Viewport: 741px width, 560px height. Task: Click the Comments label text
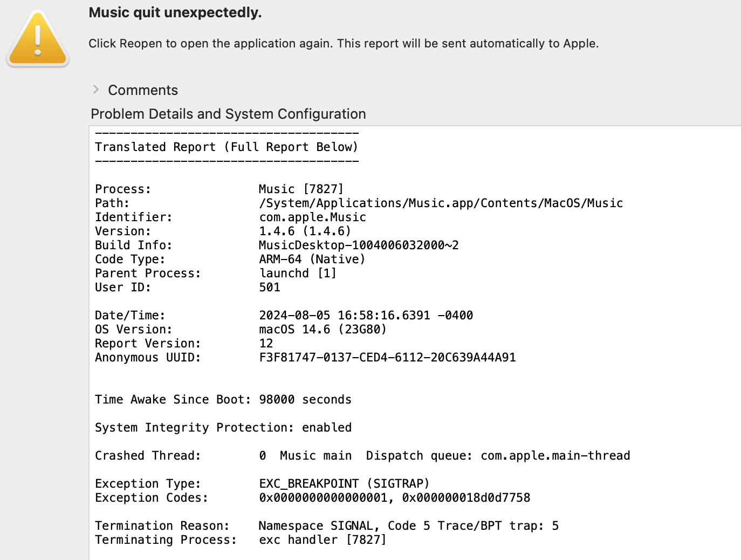tap(143, 90)
